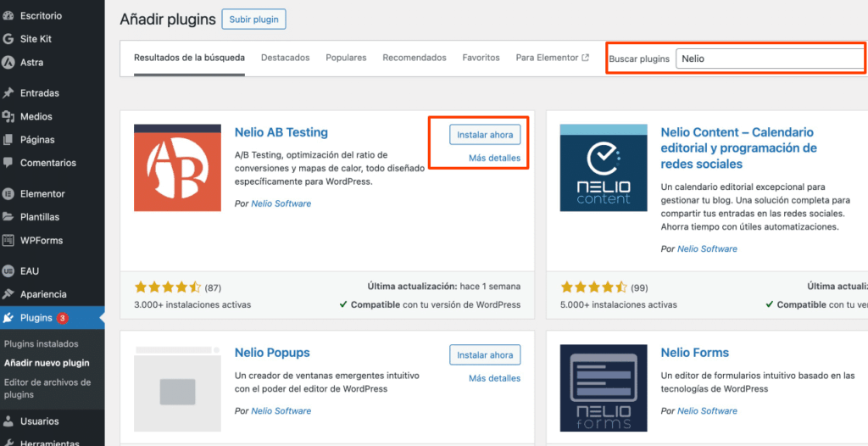This screenshot has height=446, width=868.
Task: Click the text '5.000+ instalaciones activas'
Action: coord(618,304)
